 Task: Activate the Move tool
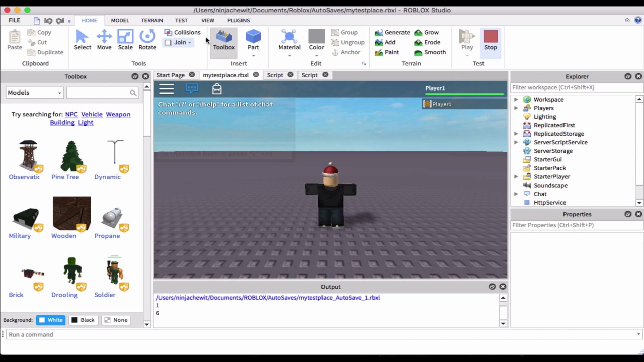(104, 40)
